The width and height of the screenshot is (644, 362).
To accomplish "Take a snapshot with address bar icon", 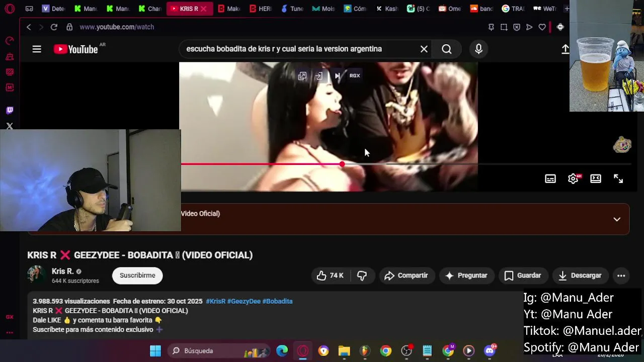I will [x=504, y=27].
